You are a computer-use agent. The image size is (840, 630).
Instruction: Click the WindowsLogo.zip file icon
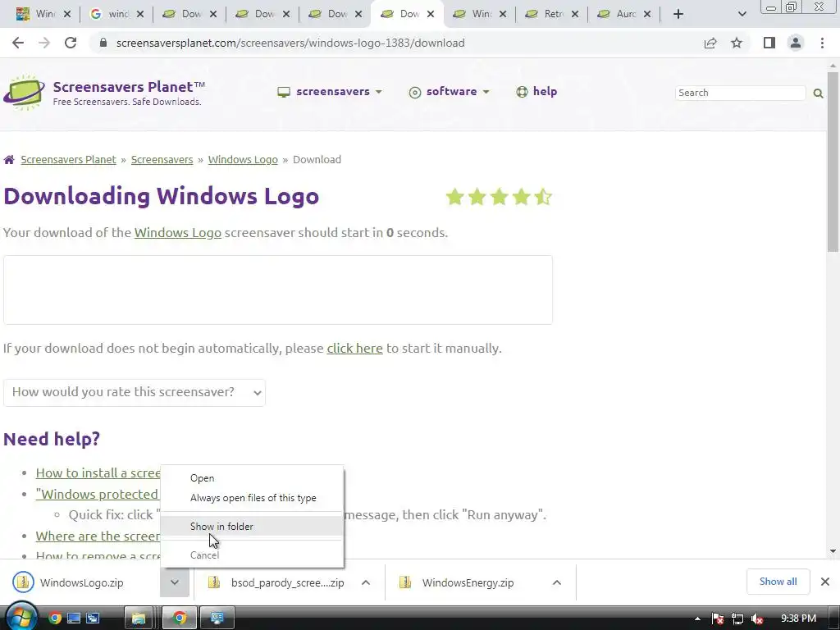coord(23,582)
